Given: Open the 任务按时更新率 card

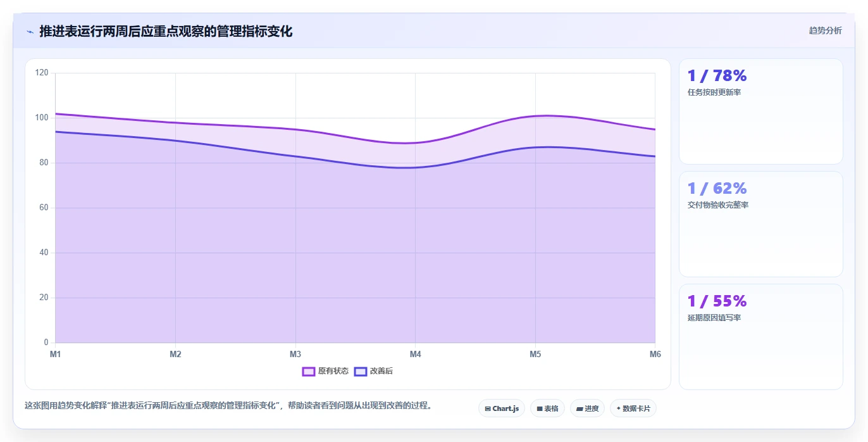Looking at the screenshot, I should [761, 111].
